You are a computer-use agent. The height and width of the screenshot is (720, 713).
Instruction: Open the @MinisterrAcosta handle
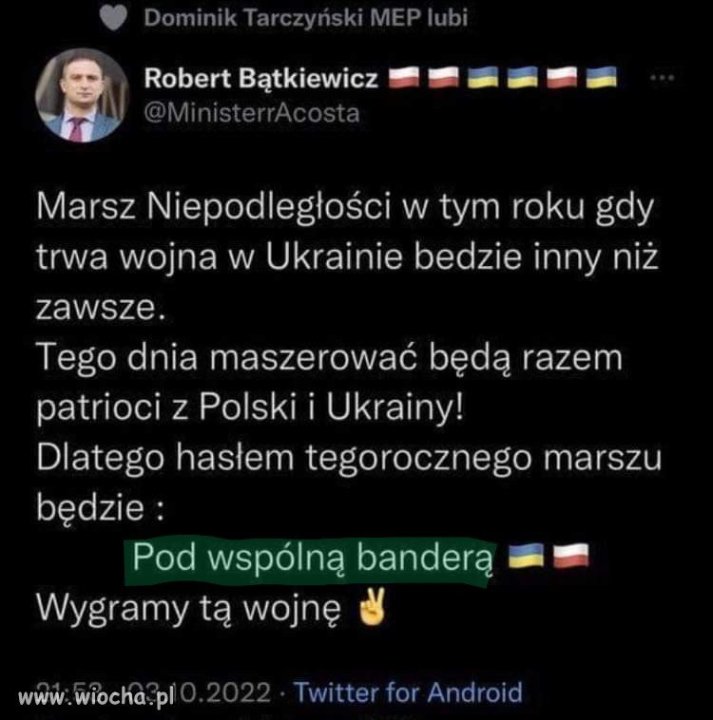tap(252, 113)
